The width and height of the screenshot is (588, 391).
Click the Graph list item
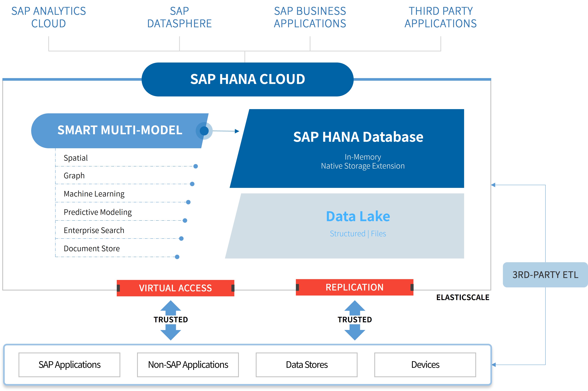pos(74,176)
